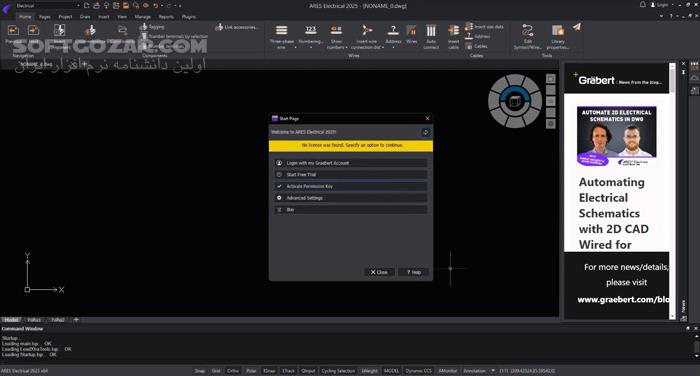The height and width of the screenshot is (376, 700).
Task: Open the Reports ribbon tab
Action: [x=166, y=17]
